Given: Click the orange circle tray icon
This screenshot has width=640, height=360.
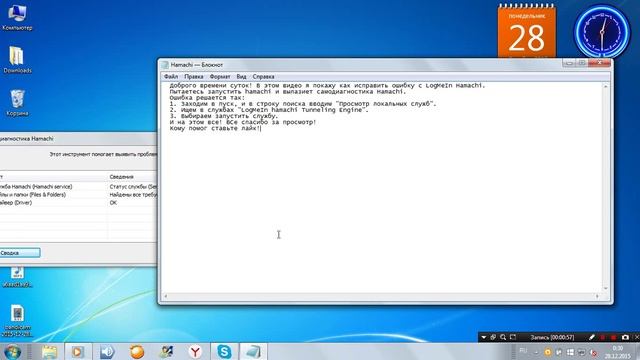Looking at the screenshot, I should click(548, 352).
